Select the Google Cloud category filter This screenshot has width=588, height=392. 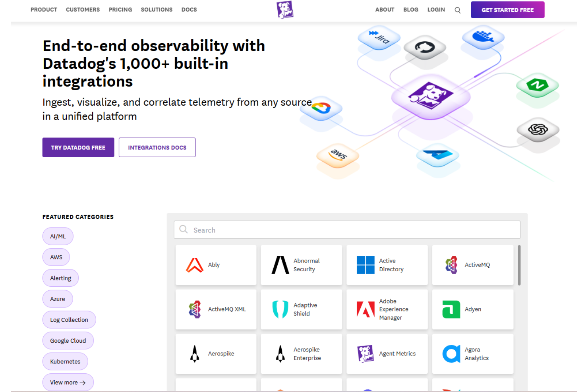[x=68, y=340]
